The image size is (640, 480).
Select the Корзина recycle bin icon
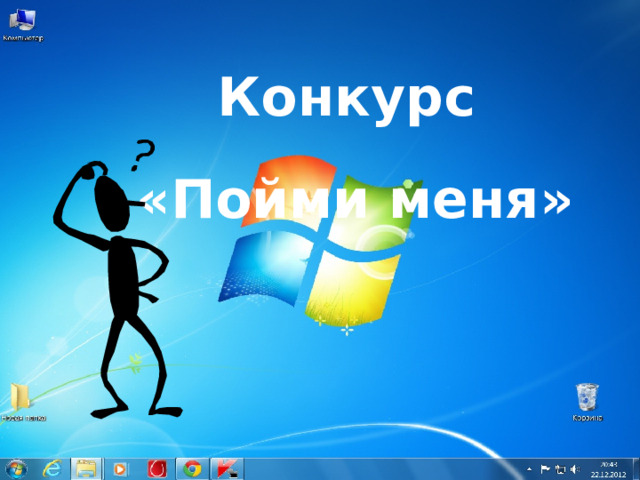(587, 402)
